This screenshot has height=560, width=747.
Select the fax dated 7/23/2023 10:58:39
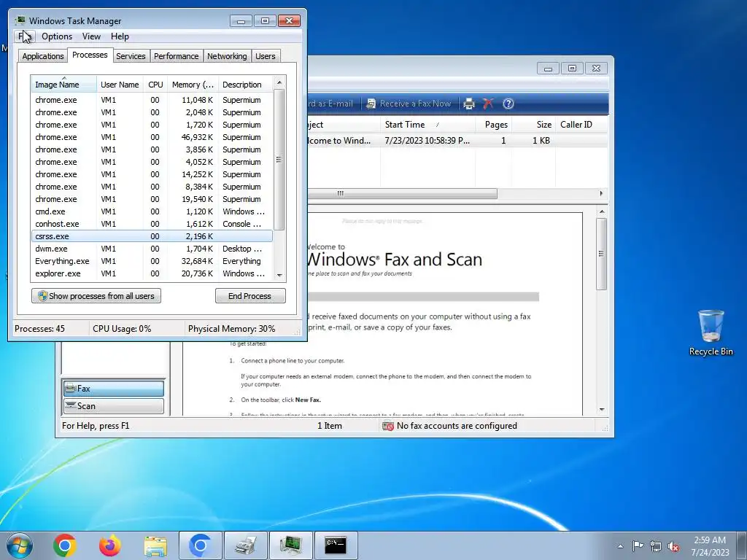point(457,141)
